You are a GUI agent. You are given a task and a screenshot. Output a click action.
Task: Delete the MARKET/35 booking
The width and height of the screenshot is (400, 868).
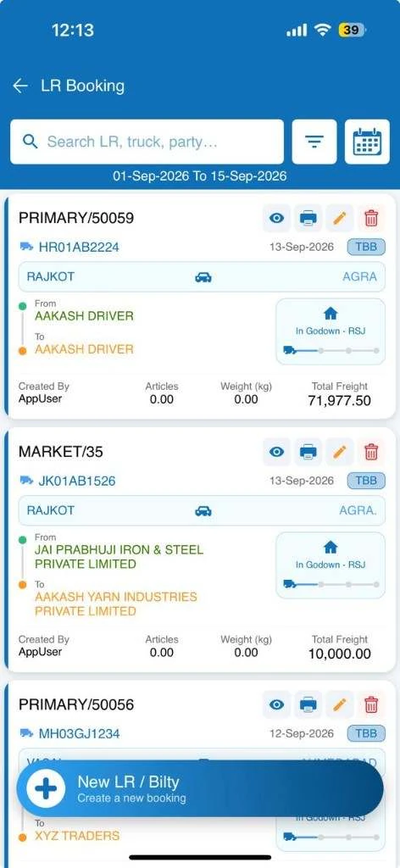(x=371, y=453)
